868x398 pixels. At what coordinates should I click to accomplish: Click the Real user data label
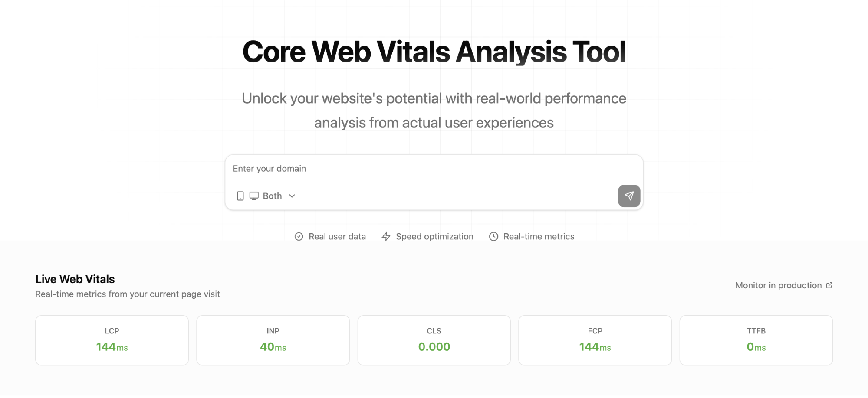337,237
